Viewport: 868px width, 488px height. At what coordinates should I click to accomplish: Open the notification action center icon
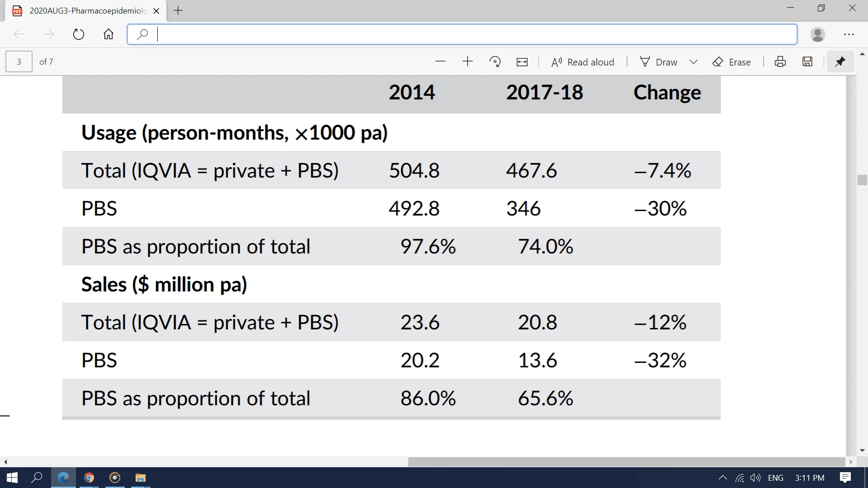pos(845,478)
